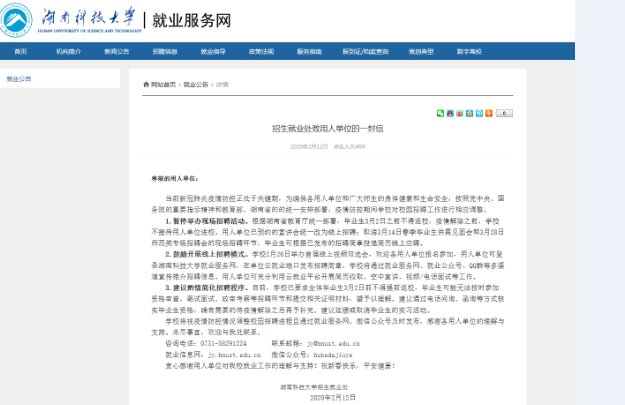625x405 pixels.
Task: Select the 政策法规 navigation item
Action: pyautogui.click(x=261, y=50)
